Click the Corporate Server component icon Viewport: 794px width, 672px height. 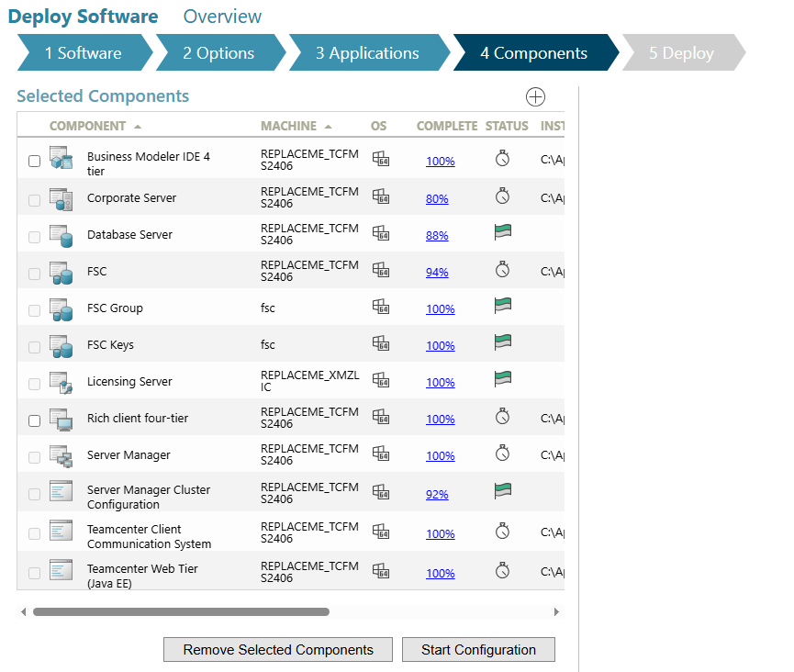62,199
